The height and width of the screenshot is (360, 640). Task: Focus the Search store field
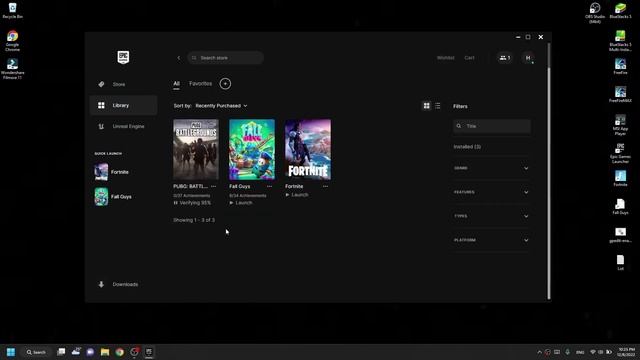pos(225,58)
